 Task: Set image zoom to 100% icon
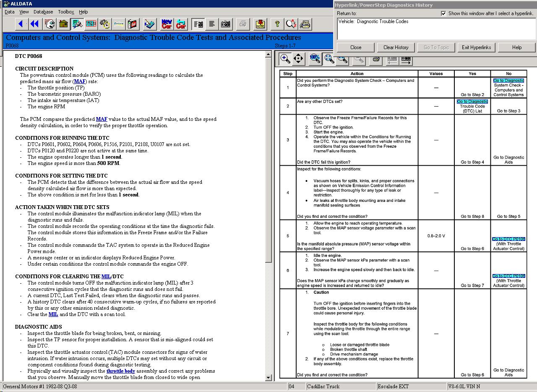[315, 59]
